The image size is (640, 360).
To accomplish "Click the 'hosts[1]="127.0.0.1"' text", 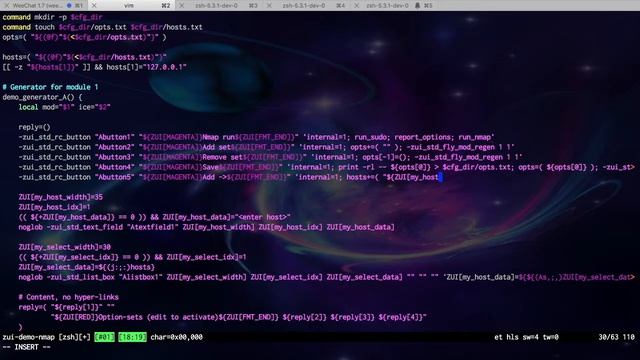I will point(146,67).
